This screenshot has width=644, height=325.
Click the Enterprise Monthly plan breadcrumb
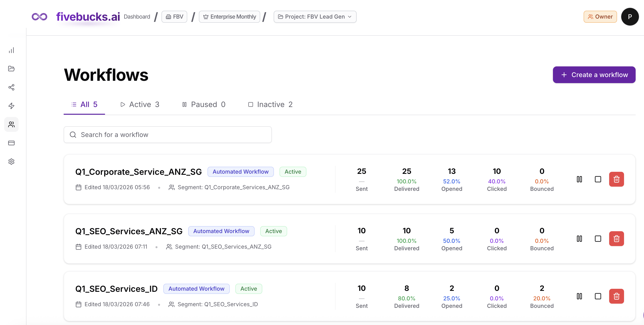click(229, 16)
